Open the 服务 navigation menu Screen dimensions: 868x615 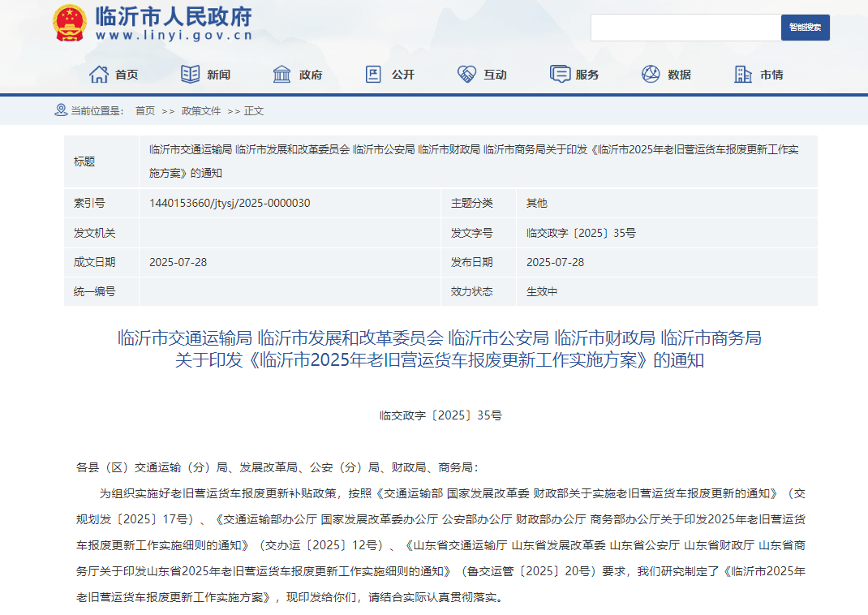coord(587,75)
